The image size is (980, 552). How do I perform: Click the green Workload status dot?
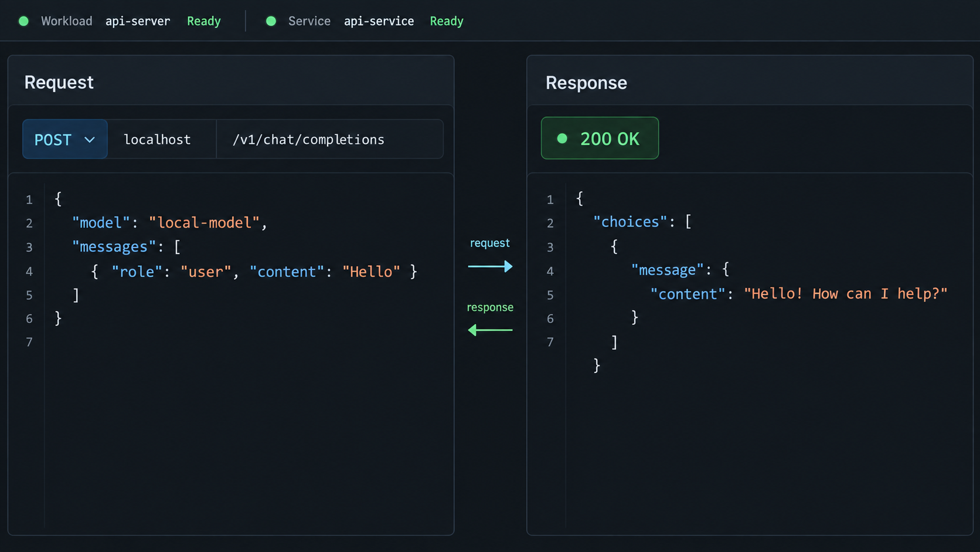pos(23,21)
